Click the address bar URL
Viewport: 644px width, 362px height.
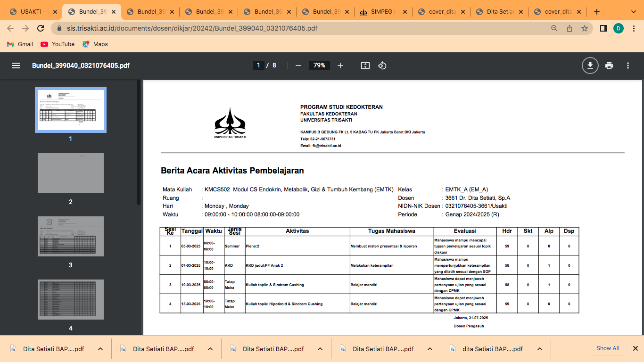click(192, 28)
